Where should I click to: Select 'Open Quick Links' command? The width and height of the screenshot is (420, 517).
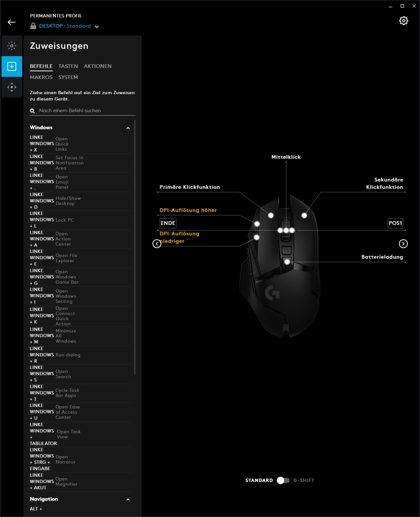click(x=80, y=144)
